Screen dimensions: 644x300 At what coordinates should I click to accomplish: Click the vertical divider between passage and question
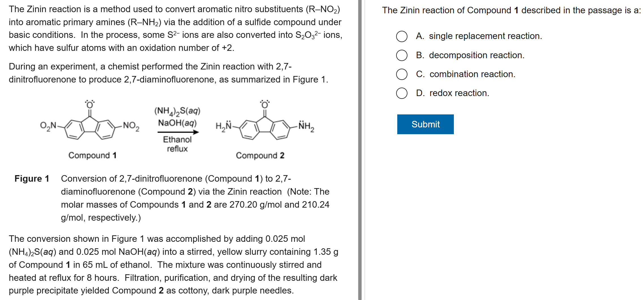[x=360, y=150]
